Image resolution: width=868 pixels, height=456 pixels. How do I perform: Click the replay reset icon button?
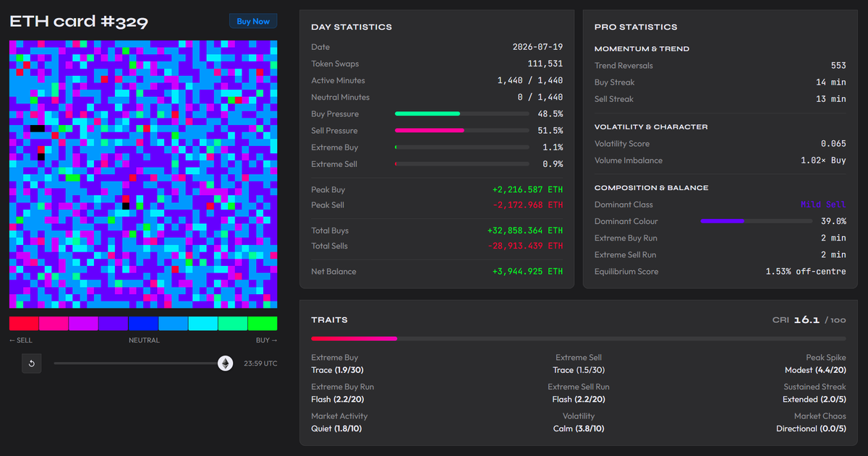pyautogui.click(x=32, y=363)
